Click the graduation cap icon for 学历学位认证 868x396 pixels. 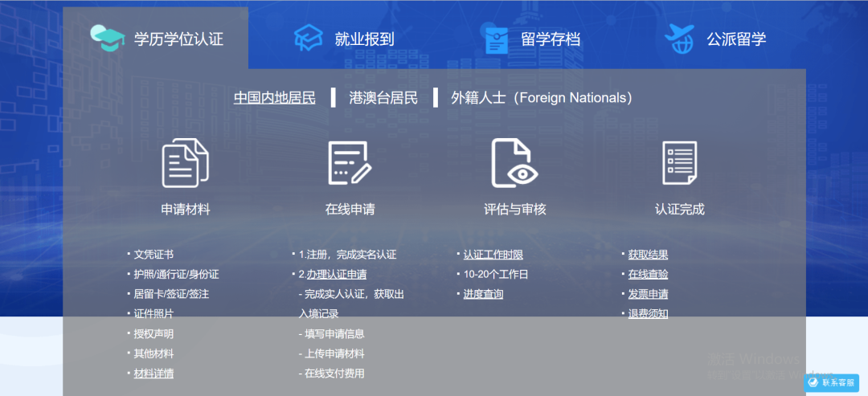click(108, 39)
